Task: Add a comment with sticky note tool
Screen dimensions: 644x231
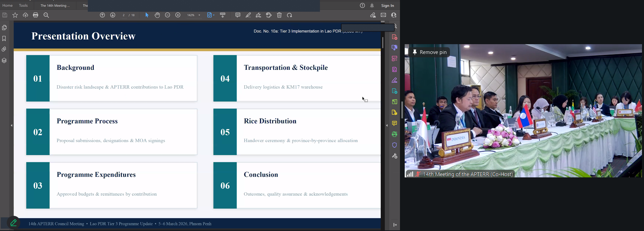Action: coord(238,15)
